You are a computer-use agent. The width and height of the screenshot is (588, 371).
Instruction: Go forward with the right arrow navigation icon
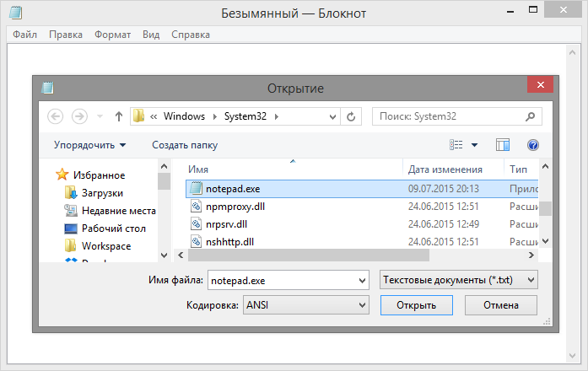pyautogui.click(x=79, y=116)
